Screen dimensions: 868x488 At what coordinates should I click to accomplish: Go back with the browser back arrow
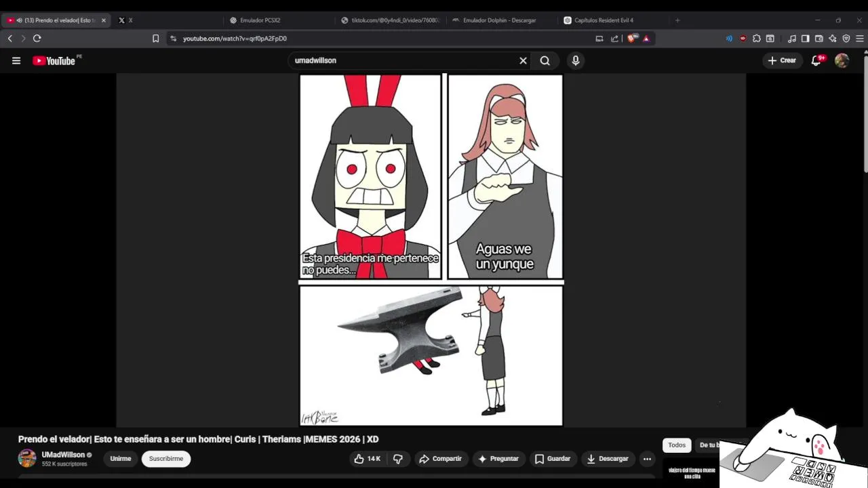pyautogui.click(x=9, y=39)
